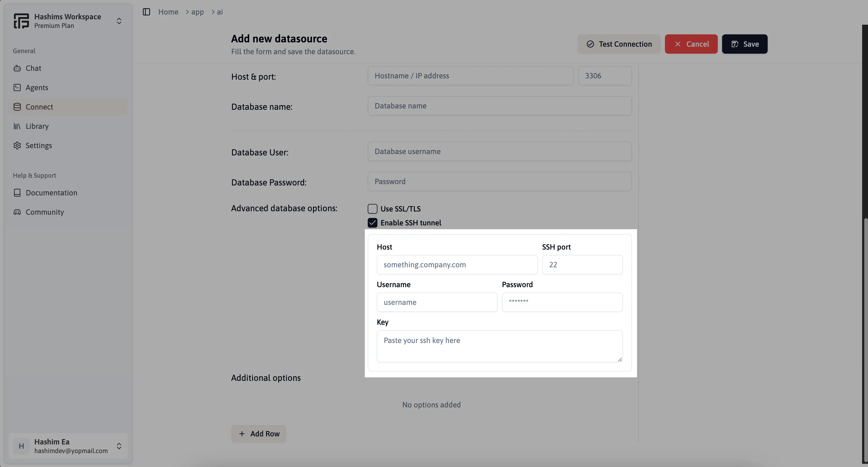The height and width of the screenshot is (467, 868).
Task: Click Home breadcrumb navigation item
Action: [x=168, y=12]
